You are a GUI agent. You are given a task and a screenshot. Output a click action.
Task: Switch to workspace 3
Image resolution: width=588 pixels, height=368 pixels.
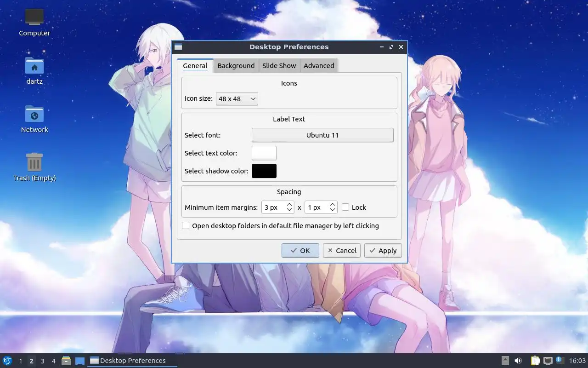click(42, 361)
